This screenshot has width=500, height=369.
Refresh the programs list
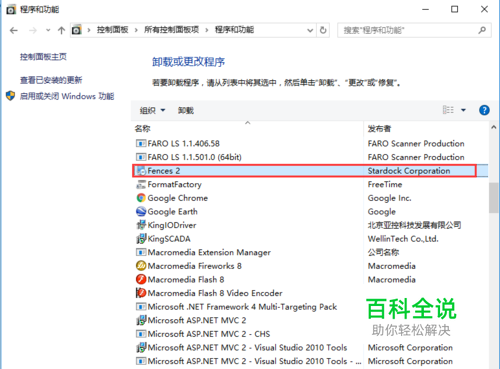[x=323, y=30]
